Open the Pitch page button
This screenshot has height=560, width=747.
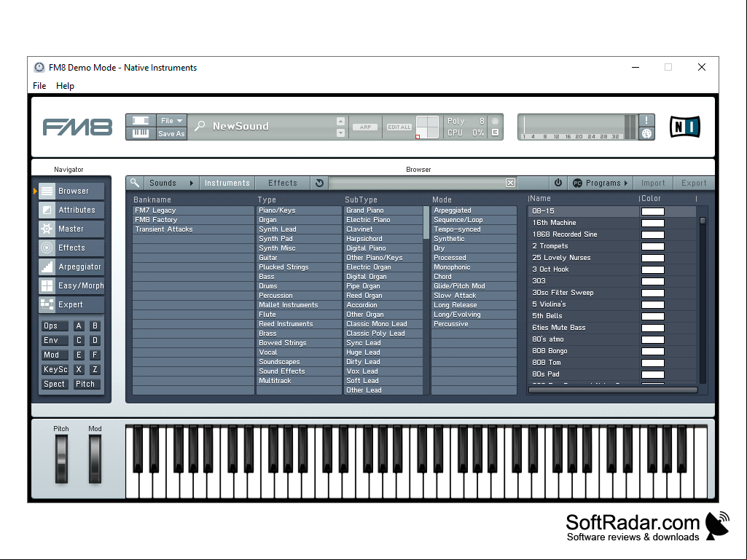[x=87, y=384]
